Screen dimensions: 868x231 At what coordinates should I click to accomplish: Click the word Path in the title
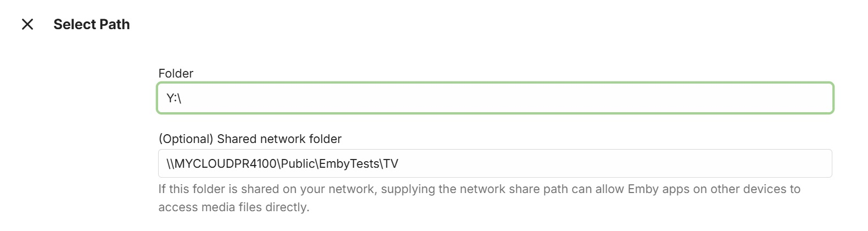pos(115,24)
